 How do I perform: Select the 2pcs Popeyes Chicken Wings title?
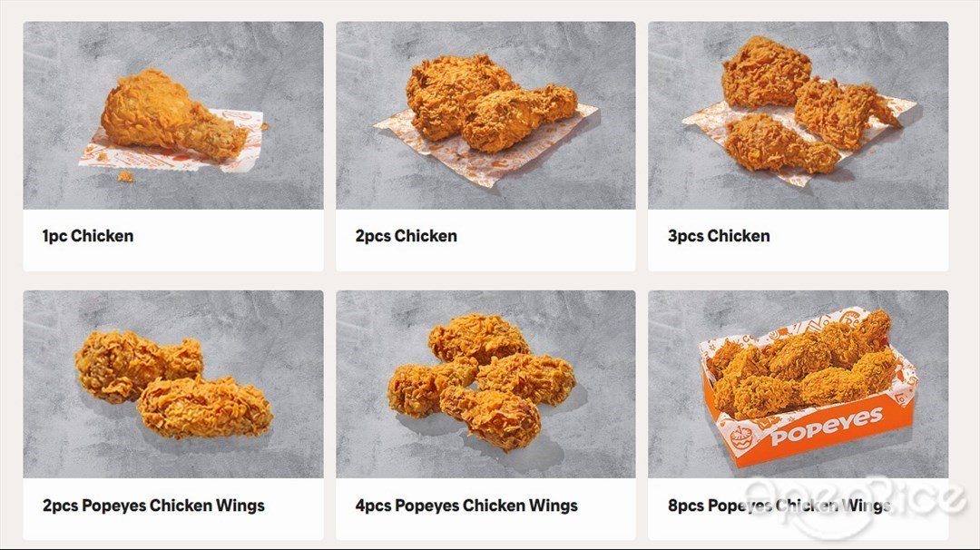[153, 506]
